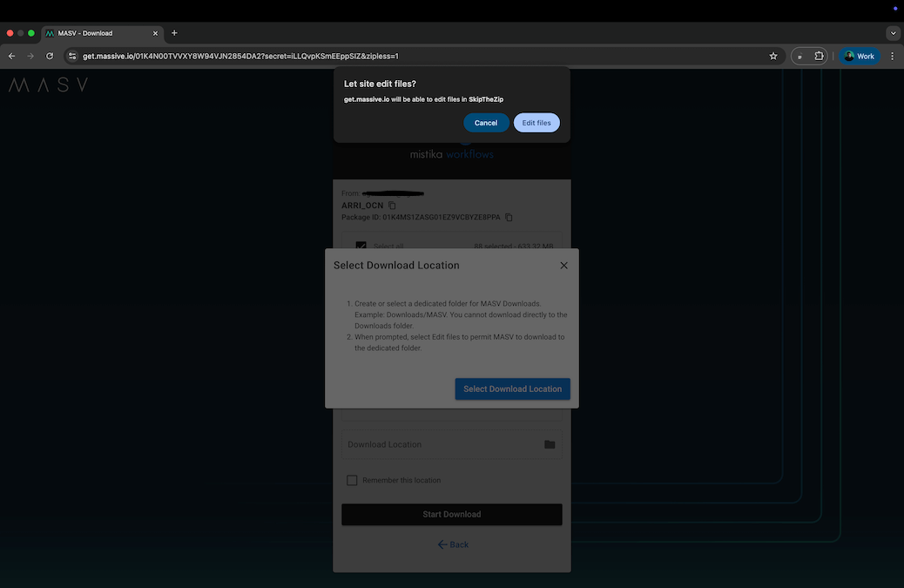Open the Download Location folder picker
Image resolution: width=904 pixels, height=588 pixels.
(549, 444)
